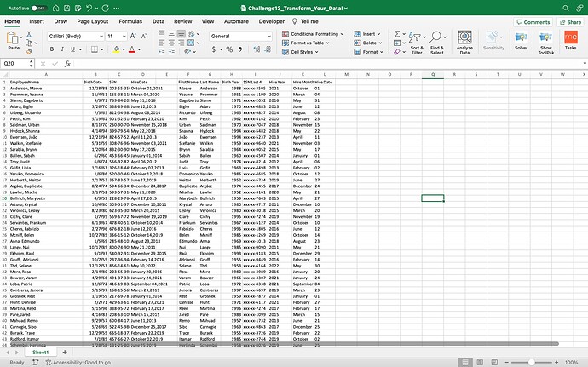Viewport: 588px width, 367px height.
Task: Apply the Comma style icon
Action: pyautogui.click(x=240, y=49)
